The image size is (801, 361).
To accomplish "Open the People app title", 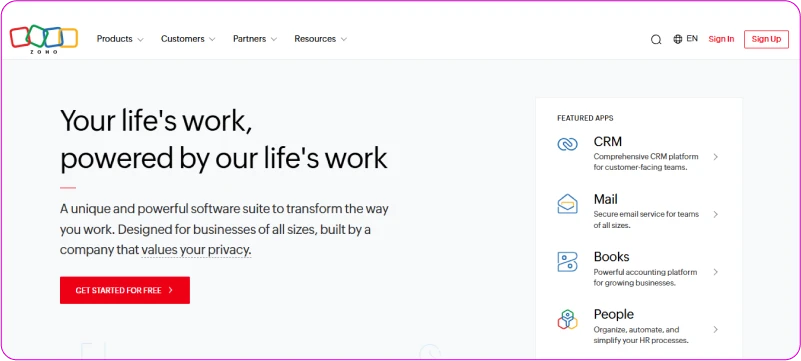I will click(x=614, y=314).
